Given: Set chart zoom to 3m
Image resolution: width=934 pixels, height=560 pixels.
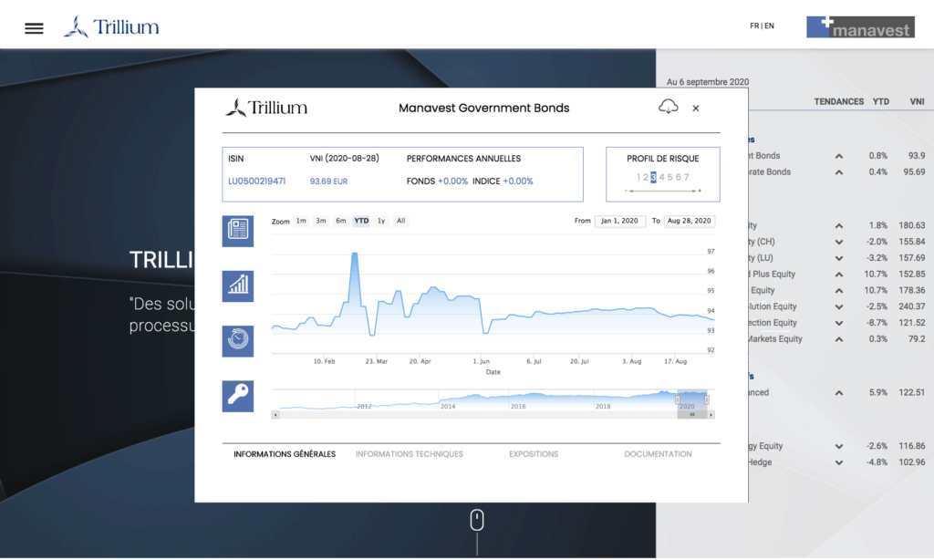Looking at the screenshot, I should pos(321,221).
